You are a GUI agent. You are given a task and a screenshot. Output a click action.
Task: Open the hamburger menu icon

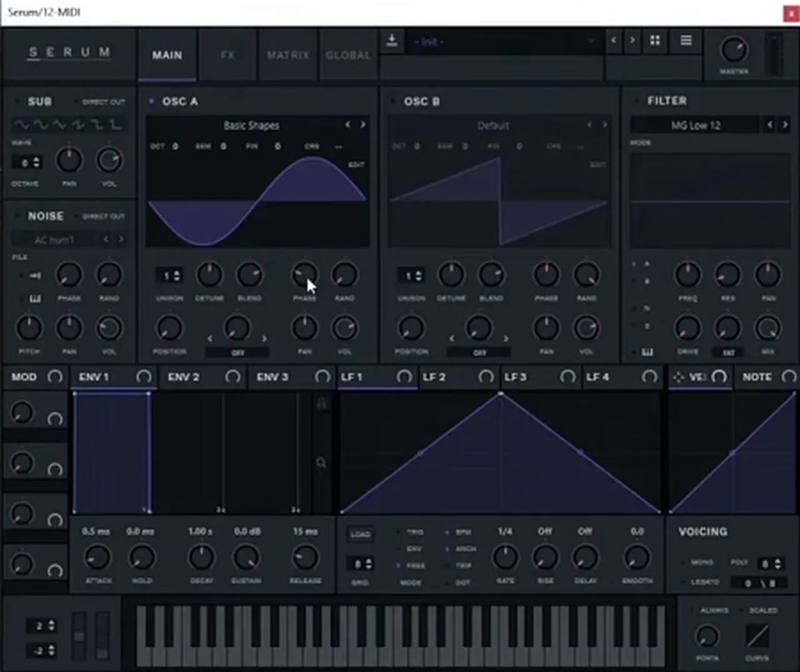[686, 41]
